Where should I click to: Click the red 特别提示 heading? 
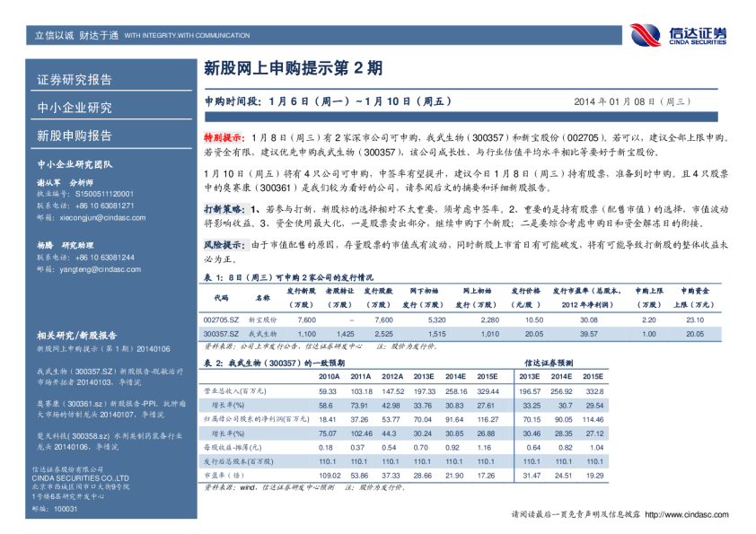[x=224, y=138]
